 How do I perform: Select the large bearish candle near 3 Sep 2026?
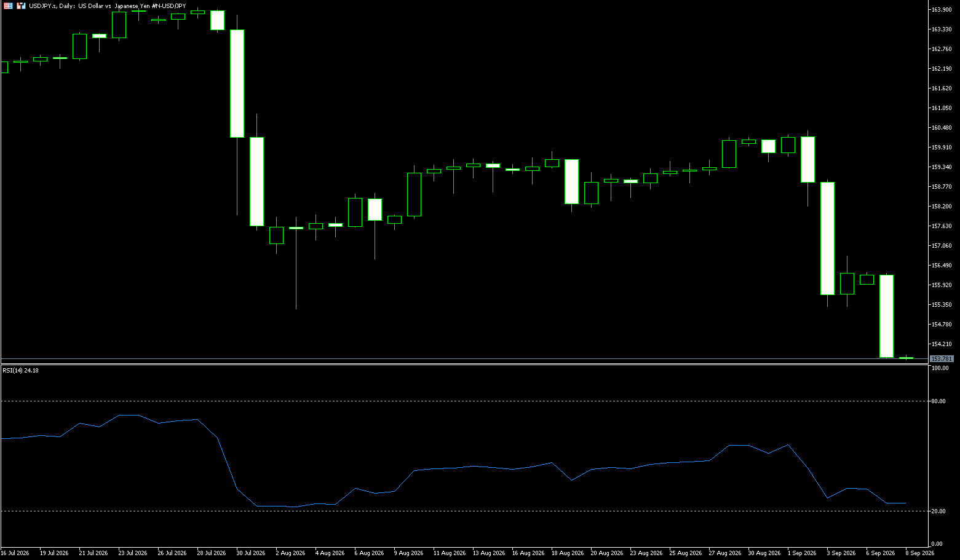828,239
